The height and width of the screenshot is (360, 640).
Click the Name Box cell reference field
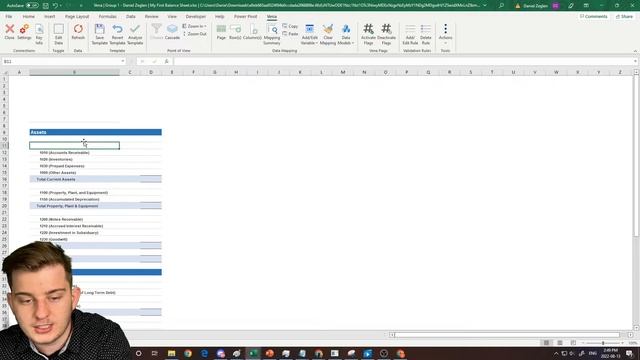61,61
